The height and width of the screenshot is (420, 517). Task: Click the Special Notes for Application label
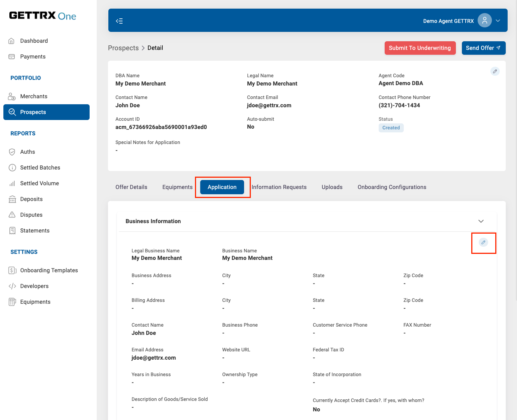tap(148, 142)
